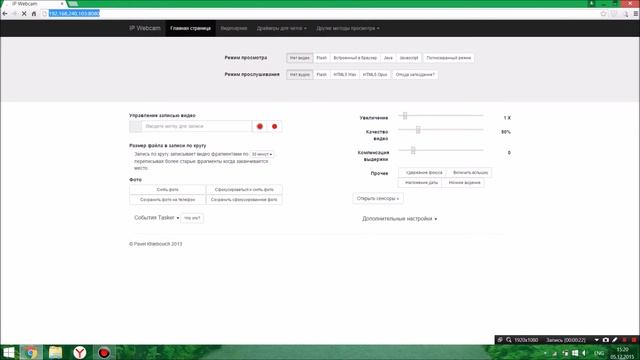Select 'Встроенный в браузер' view mode
The width and height of the screenshot is (640, 360).
pos(355,58)
